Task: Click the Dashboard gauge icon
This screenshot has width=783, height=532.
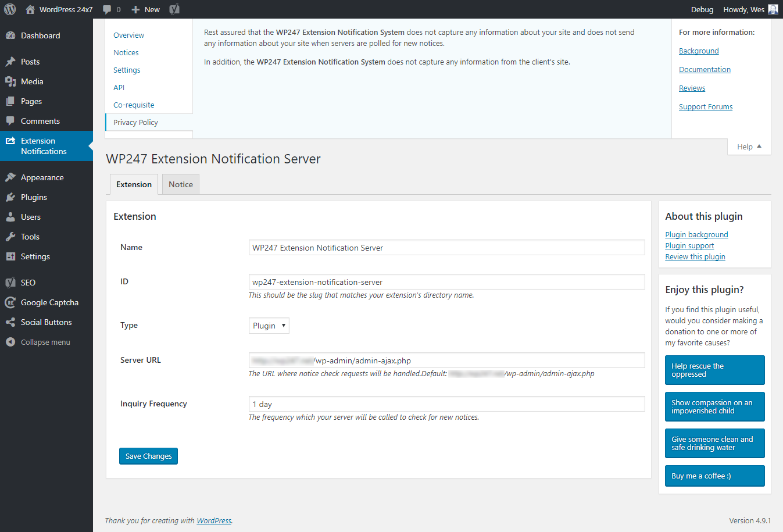Action: pos(10,35)
